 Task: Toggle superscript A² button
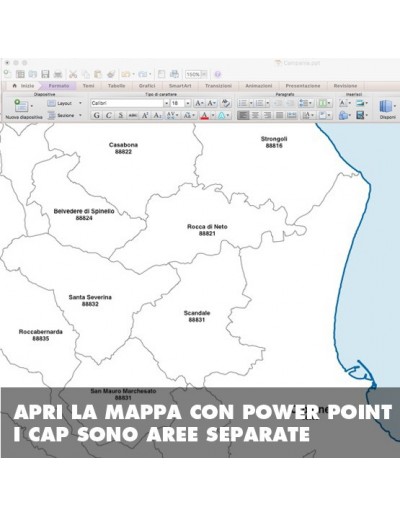145,115
